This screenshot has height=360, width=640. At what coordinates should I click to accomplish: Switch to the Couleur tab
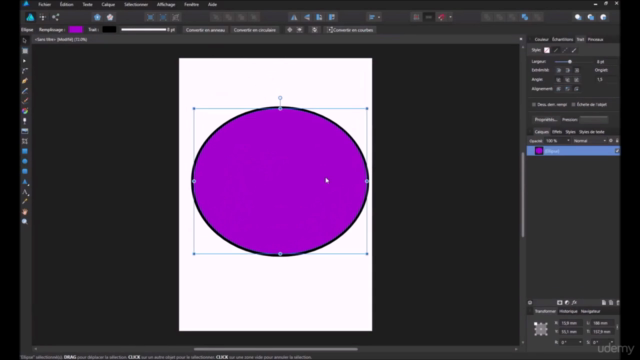pyautogui.click(x=542, y=40)
